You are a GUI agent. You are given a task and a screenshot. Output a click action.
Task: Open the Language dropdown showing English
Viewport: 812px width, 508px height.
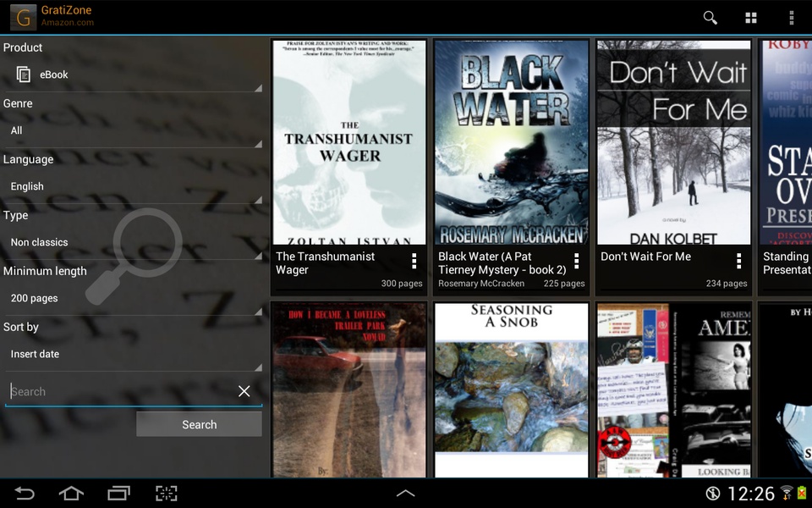pyautogui.click(x=133, y=186)
